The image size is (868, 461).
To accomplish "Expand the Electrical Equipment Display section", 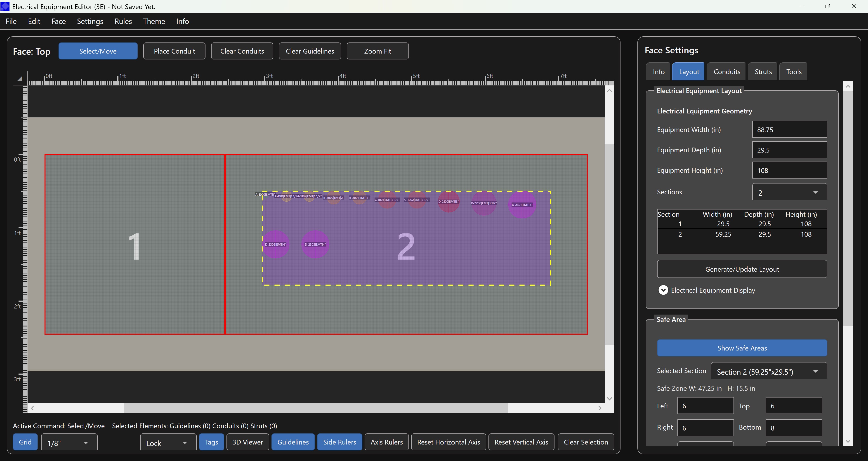I will pyautogui.click(x=663, y=290).
